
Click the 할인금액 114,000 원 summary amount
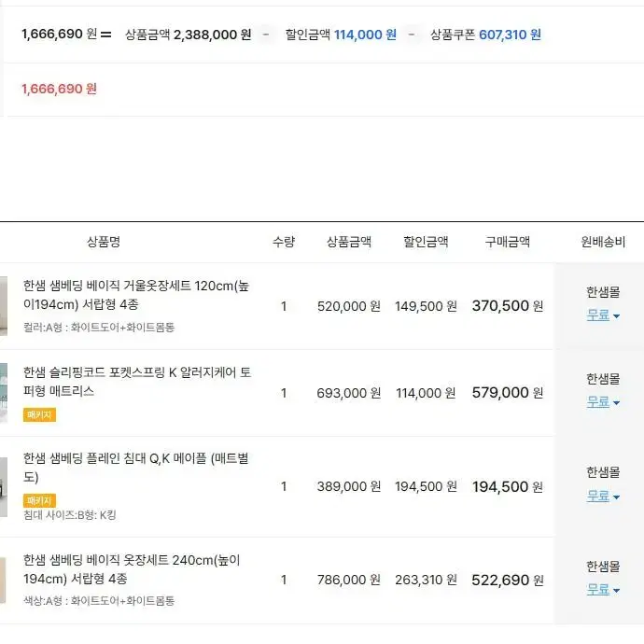[365, 35]
